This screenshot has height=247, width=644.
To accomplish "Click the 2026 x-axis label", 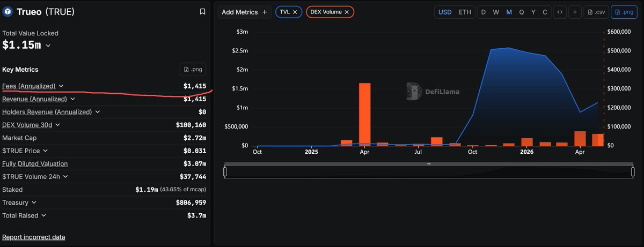I will pyautogui.click(x=526, y=152).
